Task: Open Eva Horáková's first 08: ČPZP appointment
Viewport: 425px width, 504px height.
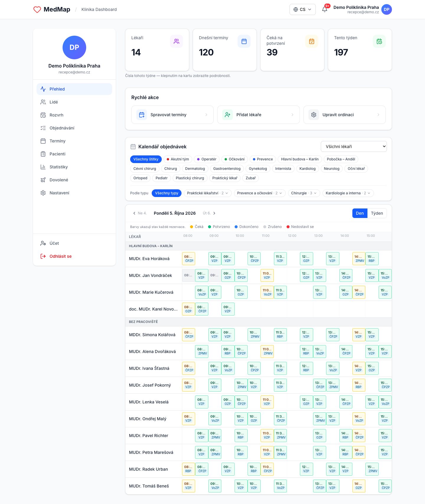Action: (x=189, y=259)
